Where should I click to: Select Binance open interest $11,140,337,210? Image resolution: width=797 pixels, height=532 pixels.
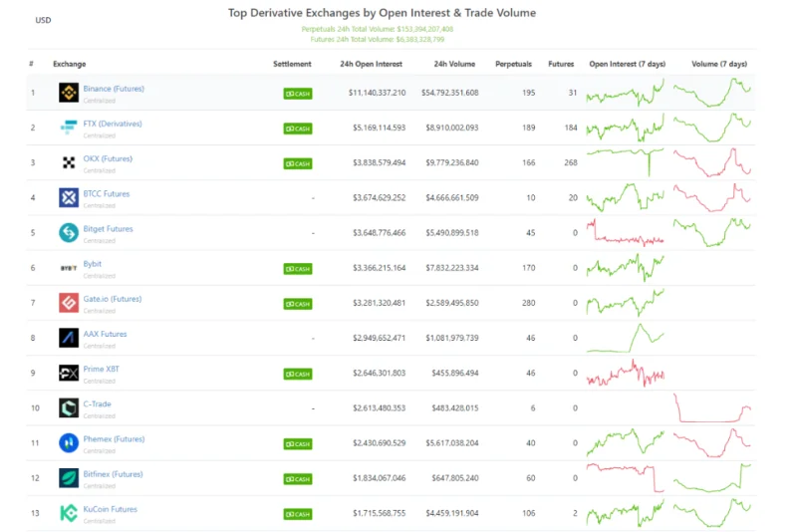point(378,93)
